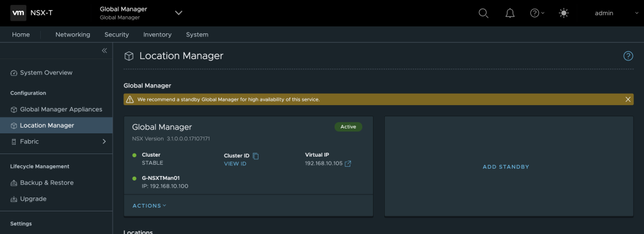Open the ACTIONS dropdown menu

pos(149,206)
